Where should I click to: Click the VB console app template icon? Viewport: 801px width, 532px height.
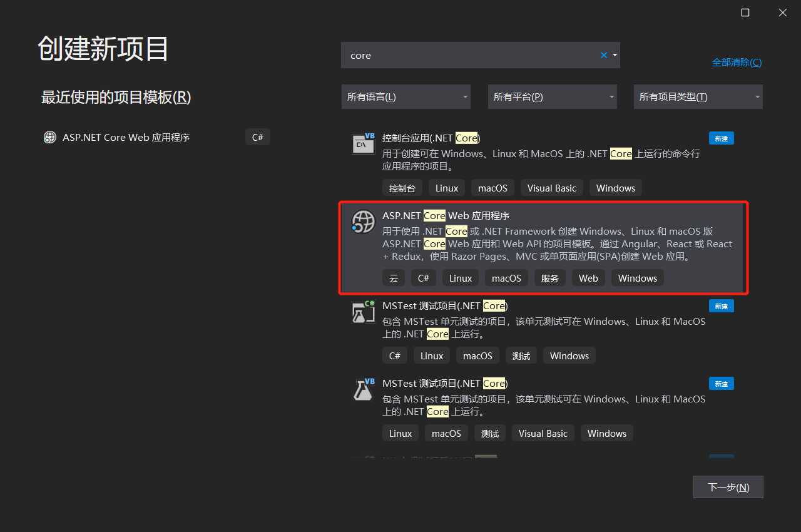tap(363, 144)
